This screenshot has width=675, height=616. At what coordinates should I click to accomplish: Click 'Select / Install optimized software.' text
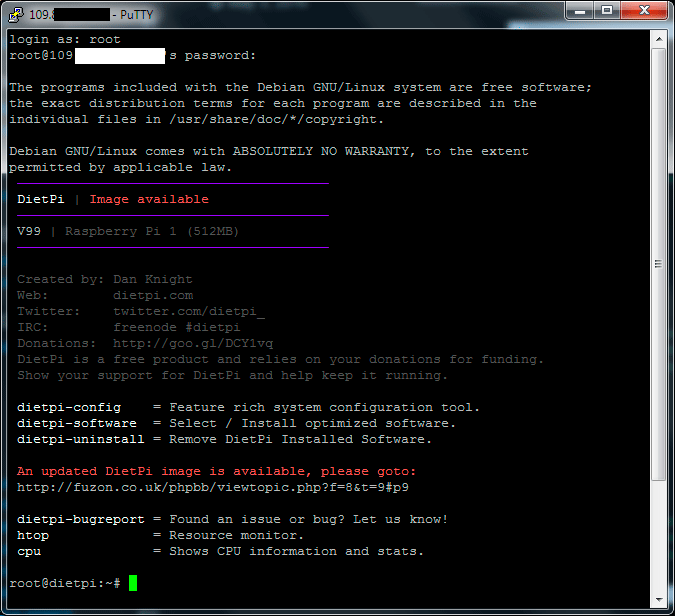coord(312,423)
